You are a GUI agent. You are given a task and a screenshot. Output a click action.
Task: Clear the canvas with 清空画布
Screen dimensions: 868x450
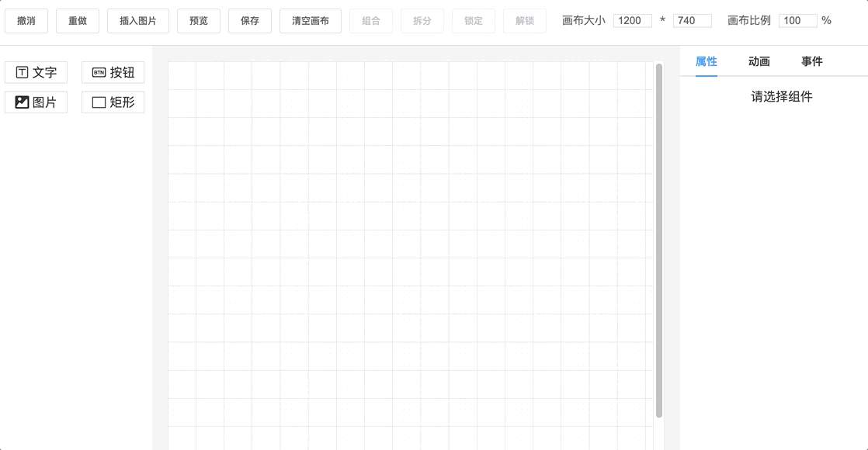tap(310, 21)
